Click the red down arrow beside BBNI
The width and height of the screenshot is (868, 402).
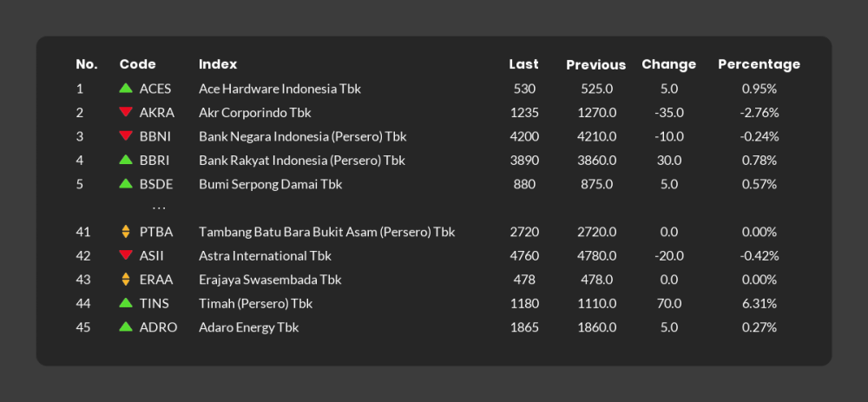(126, 136)
